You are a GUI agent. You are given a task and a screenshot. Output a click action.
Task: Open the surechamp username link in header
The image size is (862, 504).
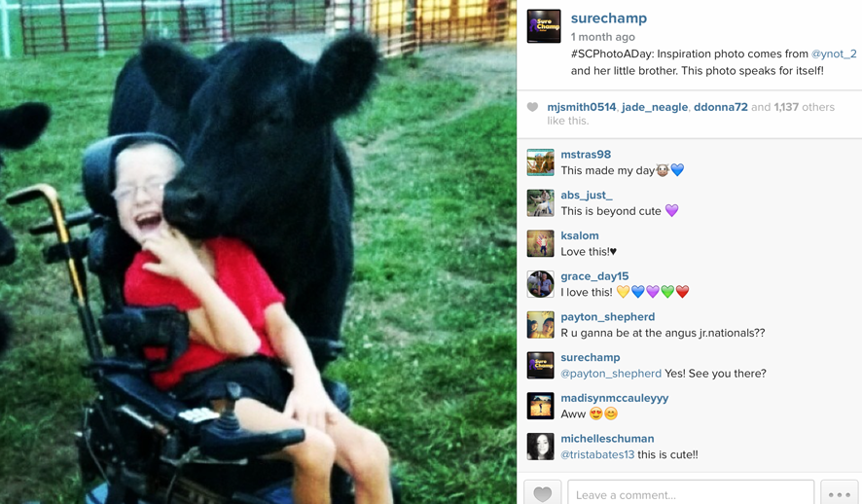pos(609,18)
